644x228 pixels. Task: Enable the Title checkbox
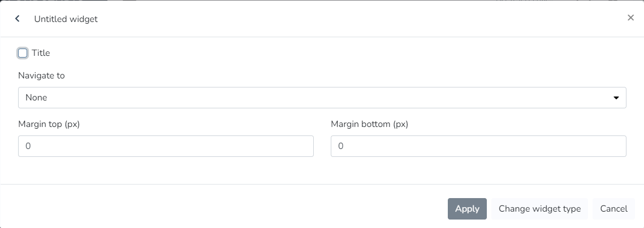coord(23,53)
